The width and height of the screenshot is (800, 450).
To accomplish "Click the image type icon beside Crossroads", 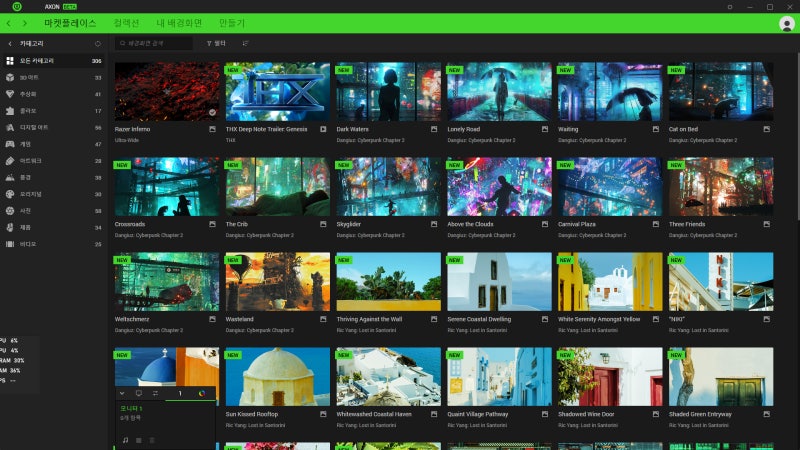I will [x=212, y=224].
